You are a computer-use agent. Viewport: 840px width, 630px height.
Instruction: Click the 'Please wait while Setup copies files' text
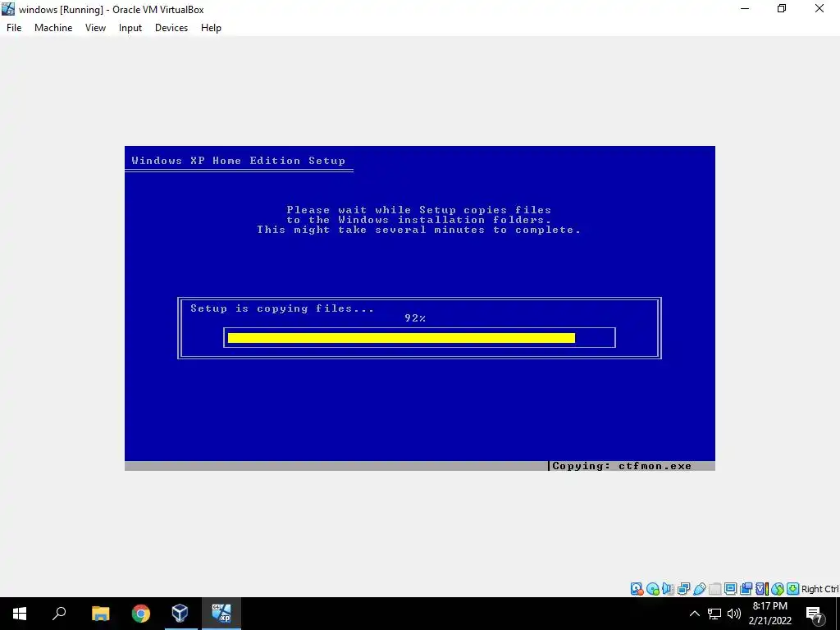click(418, 210)
